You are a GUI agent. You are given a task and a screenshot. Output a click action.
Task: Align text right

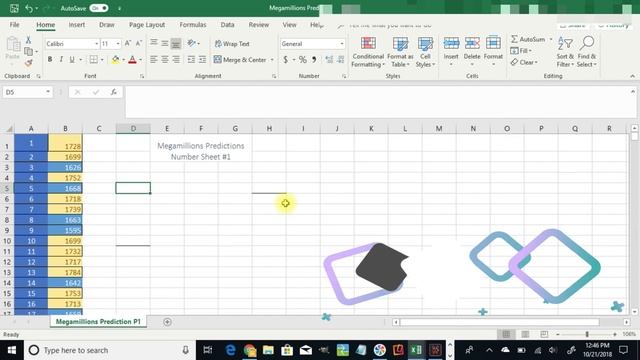point(176,60)
